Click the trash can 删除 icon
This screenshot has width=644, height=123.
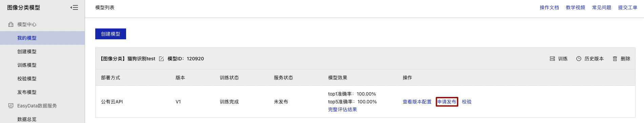(x=615, y=59)
